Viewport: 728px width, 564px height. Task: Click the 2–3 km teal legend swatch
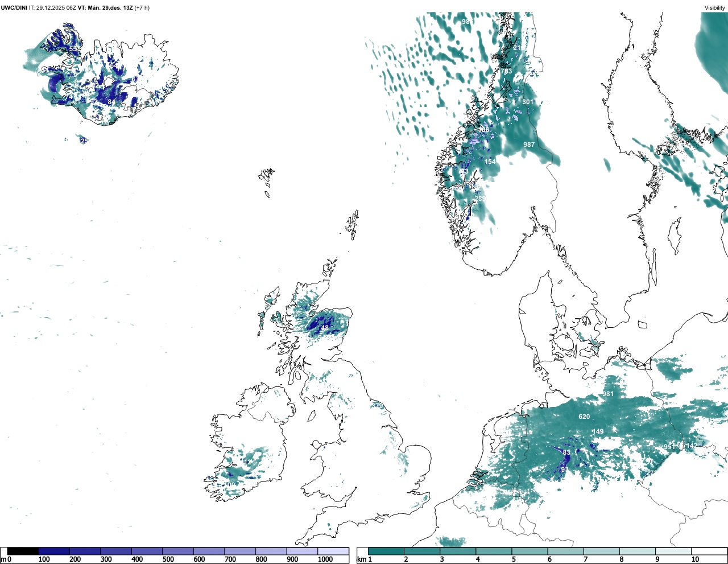coord(422,551)
